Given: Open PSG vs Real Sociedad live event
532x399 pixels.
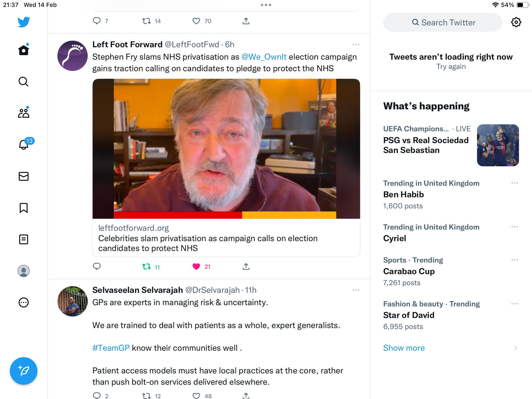Looking at the screenshot, I should [426, 145].
